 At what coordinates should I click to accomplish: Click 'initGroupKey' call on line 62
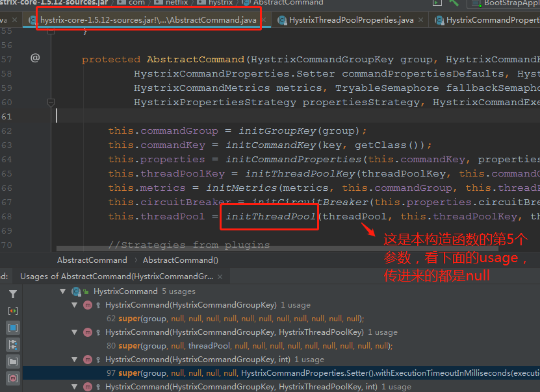point(277,130)
